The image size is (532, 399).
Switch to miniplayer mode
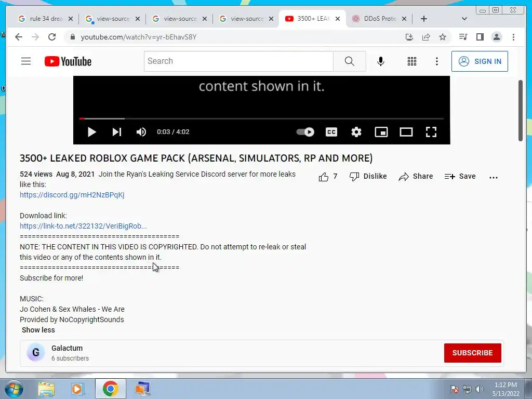pyautogui.click(x=381, y=132)
